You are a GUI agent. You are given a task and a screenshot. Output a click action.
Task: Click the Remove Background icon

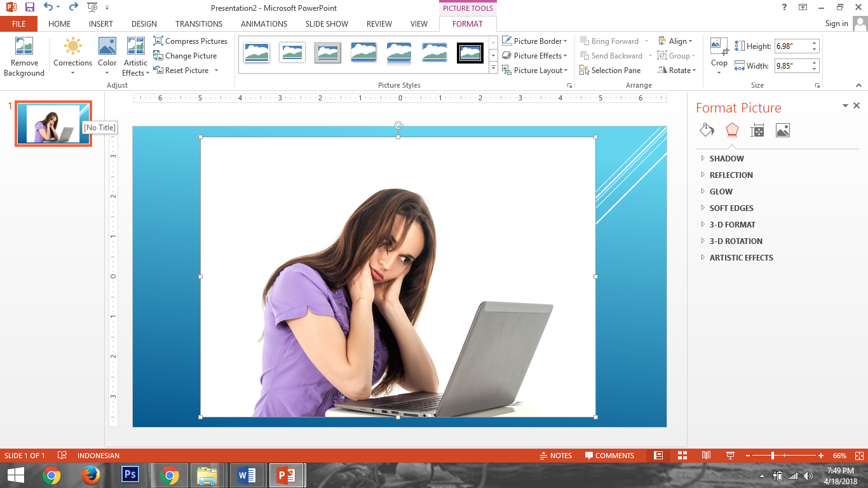coord(24,48)
